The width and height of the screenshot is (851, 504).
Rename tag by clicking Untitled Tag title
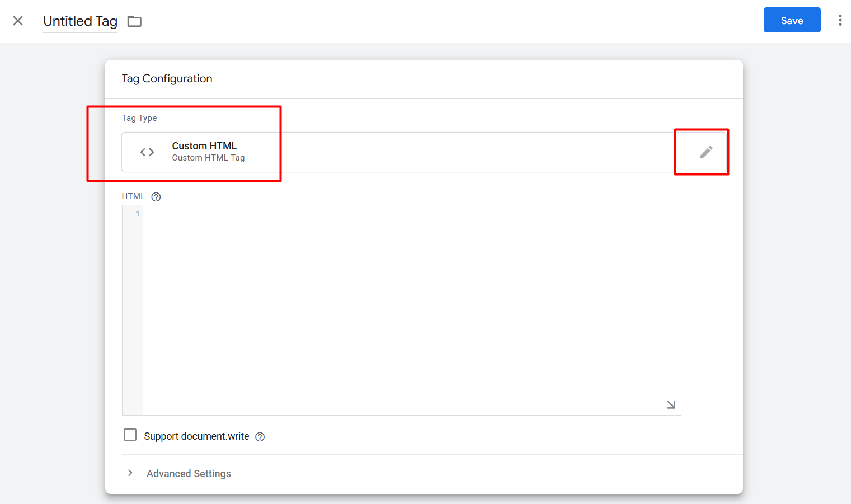click(x=80, y=21)
